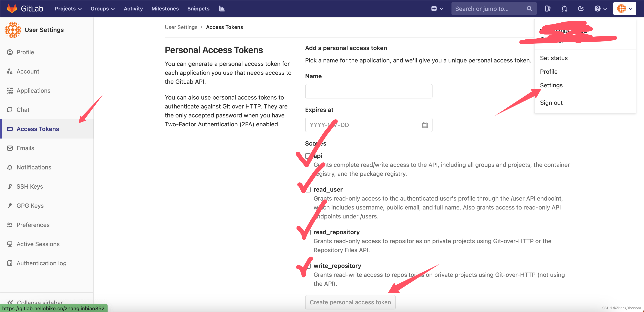Enable the api scope checkbox

[308, 156]
